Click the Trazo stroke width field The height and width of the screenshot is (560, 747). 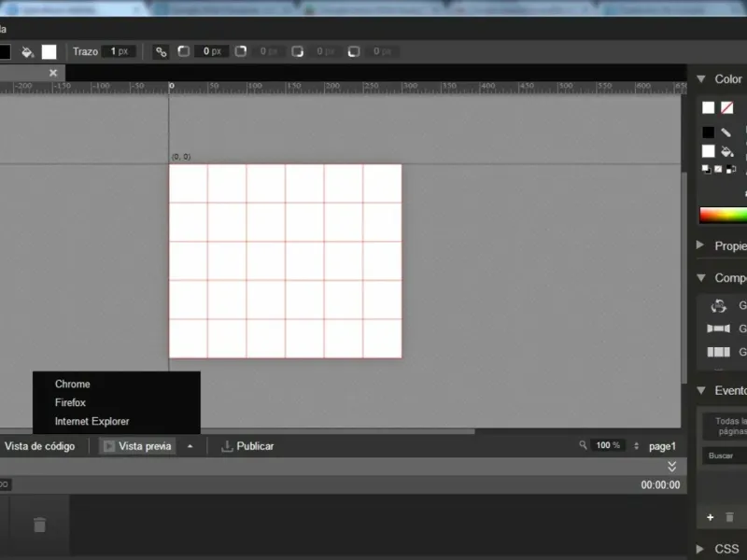(x=120, y=51)
